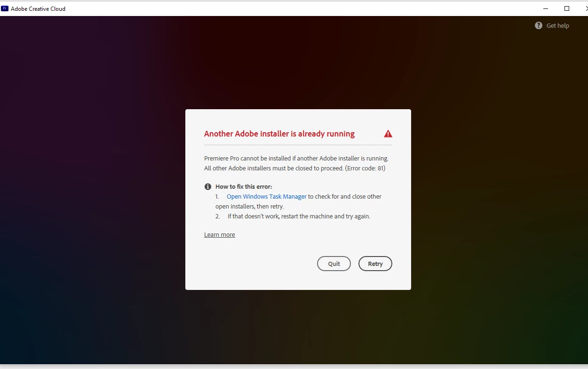Click the question mark help icon

pos(539,25)
